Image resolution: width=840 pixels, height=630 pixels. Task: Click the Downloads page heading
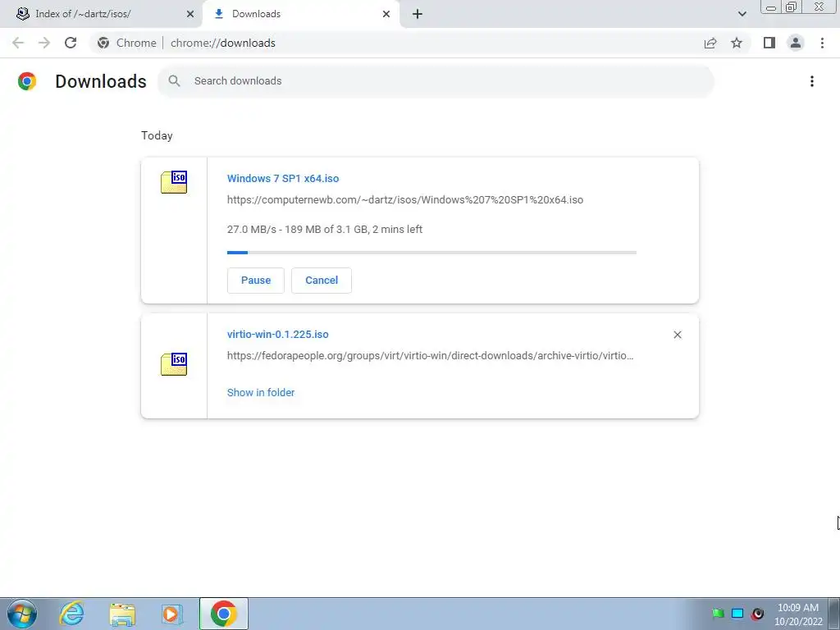pos(101,81)
